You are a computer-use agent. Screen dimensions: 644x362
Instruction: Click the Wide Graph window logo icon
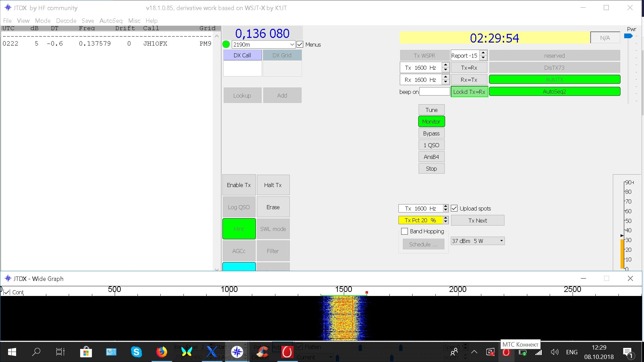tap(8, 278)
